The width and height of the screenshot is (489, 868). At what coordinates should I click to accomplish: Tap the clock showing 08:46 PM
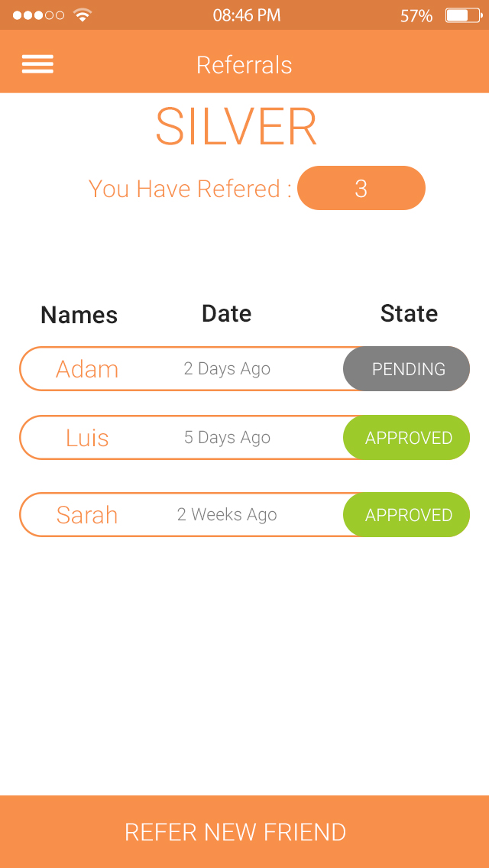point(246,15)
